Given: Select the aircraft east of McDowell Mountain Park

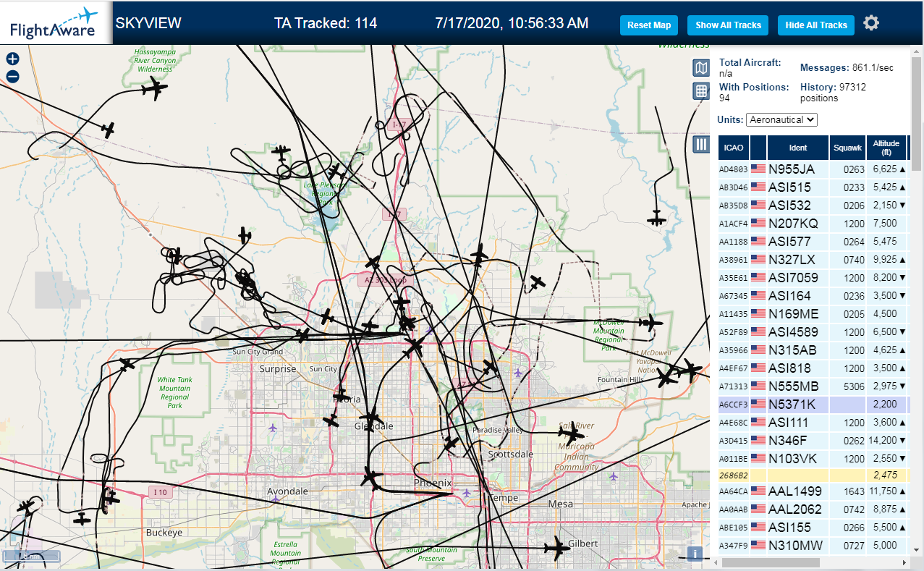Looking at the screenshot, I should tap(650, 323).
